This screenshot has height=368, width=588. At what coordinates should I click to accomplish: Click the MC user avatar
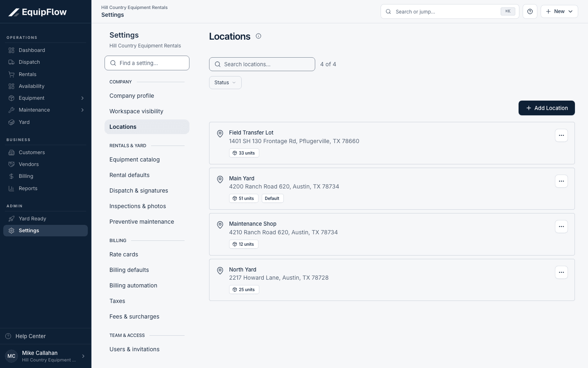pyautogui.click(x=11, y=356)
